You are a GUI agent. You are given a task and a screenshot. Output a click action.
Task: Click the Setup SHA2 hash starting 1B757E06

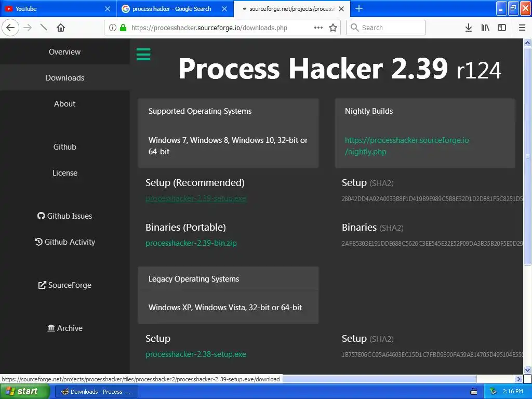coord(432,354)
